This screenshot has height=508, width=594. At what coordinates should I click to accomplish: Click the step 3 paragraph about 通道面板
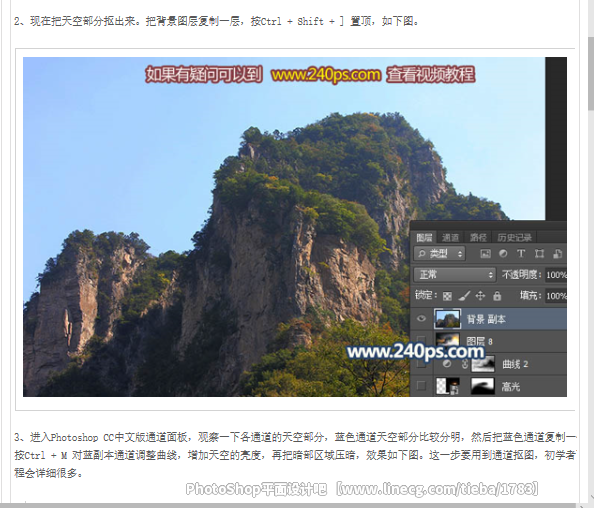295,455
